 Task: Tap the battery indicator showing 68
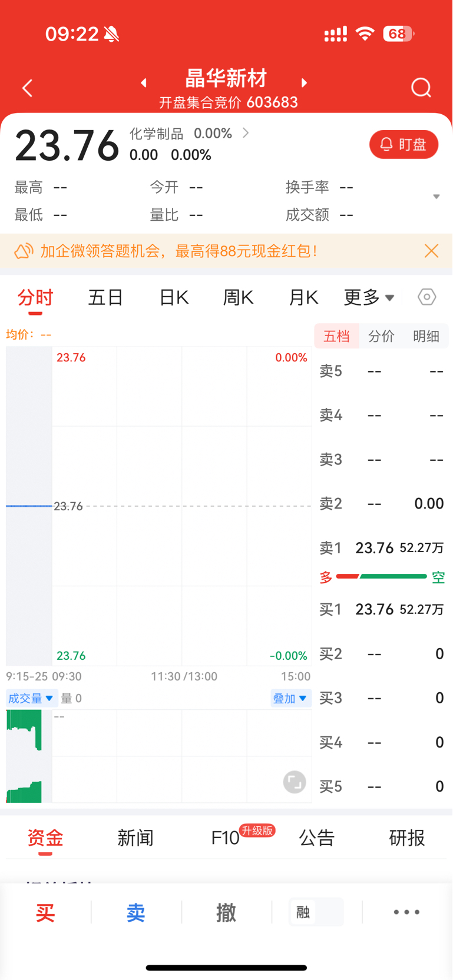pos(399,34)
